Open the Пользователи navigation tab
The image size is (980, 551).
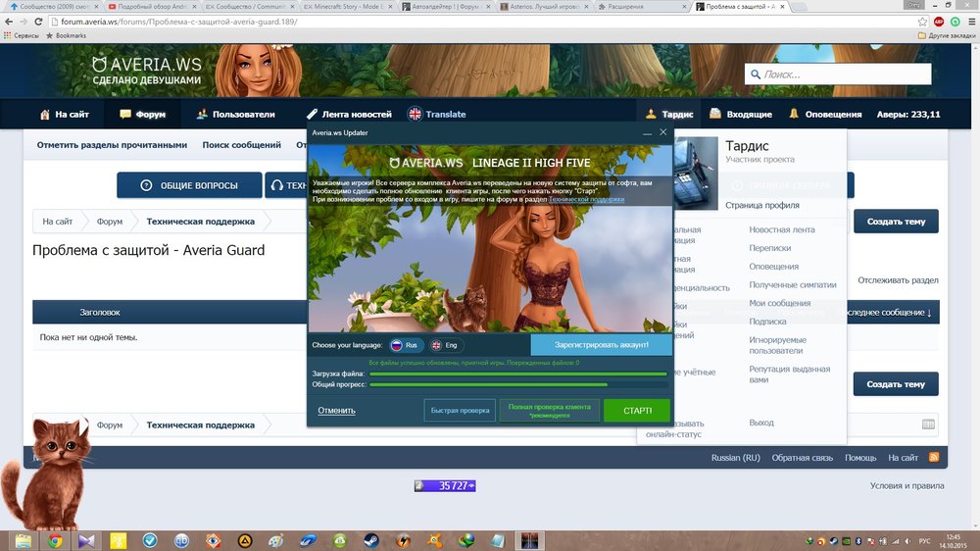click(235, 114)
